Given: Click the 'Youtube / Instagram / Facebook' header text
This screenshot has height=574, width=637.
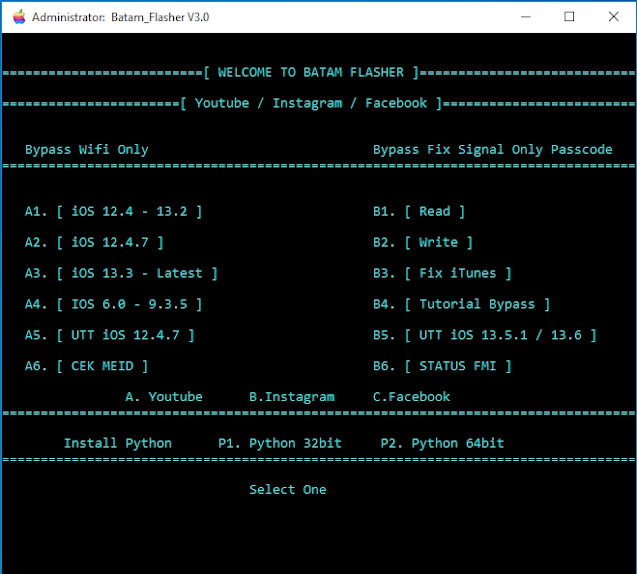Looking at the screenshot, I should pos(311,103).
